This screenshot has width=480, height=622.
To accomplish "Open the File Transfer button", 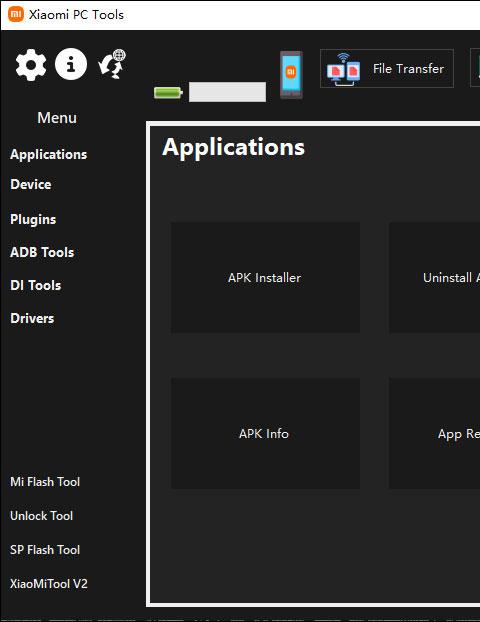I will pos(387,69).
